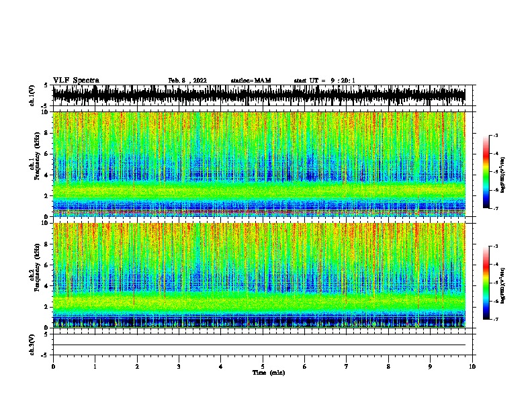Image resolution: width=532 pixels, height=411 pixels.
Task: Click the ch.1 color bar log(PSD) unit label
Action: 503,175
